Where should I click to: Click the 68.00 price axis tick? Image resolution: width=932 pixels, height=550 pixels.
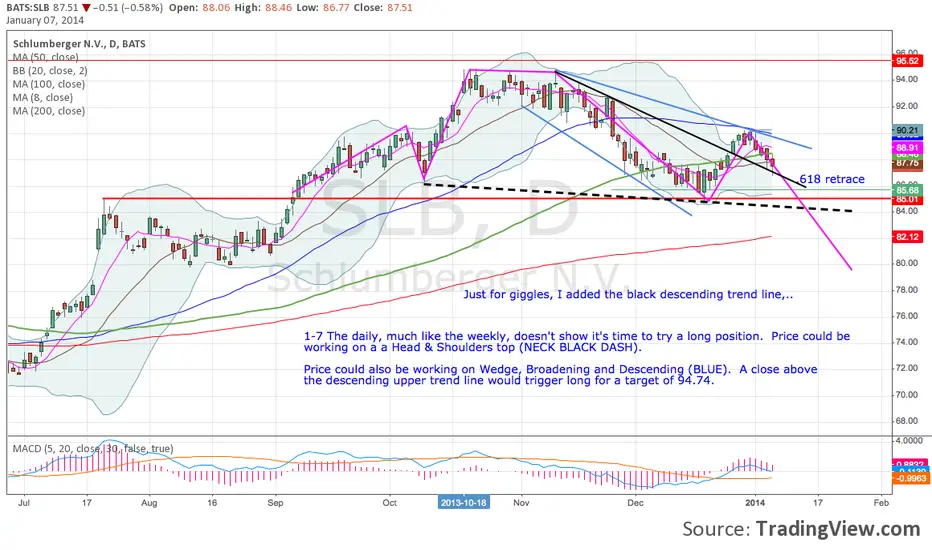click(x=907, y=420)
